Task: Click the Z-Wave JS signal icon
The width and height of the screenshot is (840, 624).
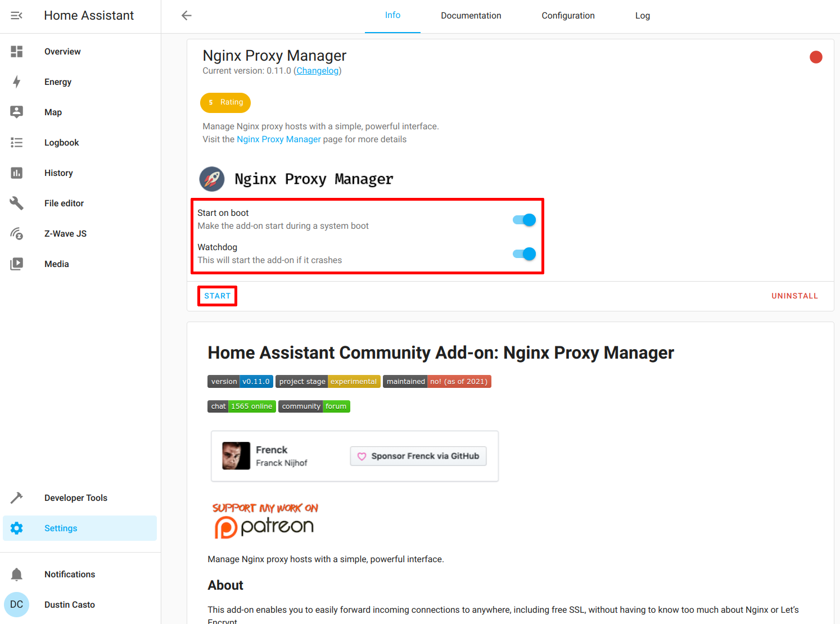Action: [x=17, y=234]
